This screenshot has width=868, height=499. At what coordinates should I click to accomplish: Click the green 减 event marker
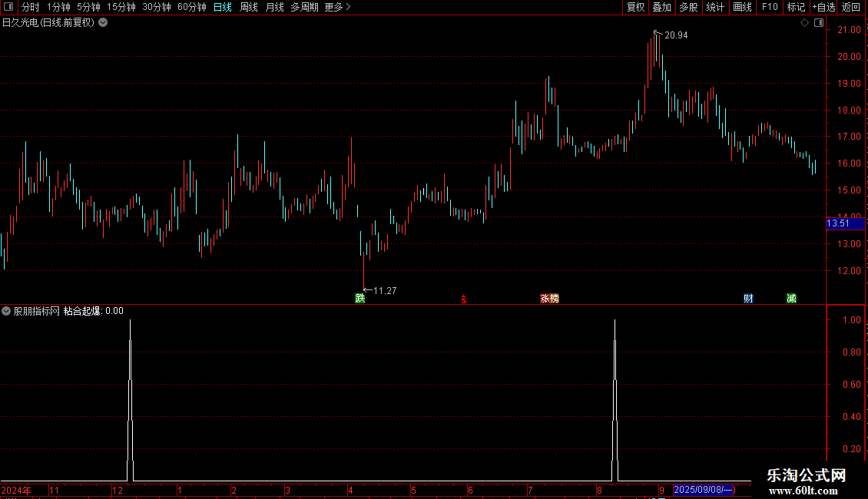coord(792,298)
